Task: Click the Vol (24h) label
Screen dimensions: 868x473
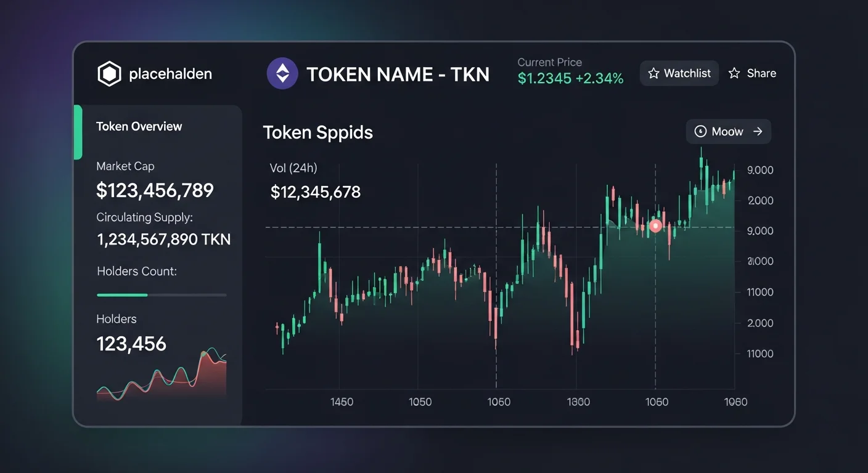Action: [x=293, y=168]
